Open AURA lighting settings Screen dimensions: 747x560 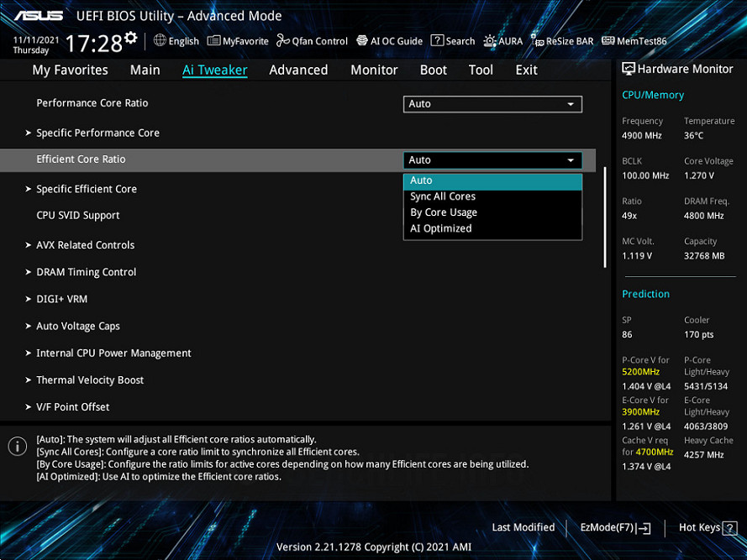(x=502, y=40)
